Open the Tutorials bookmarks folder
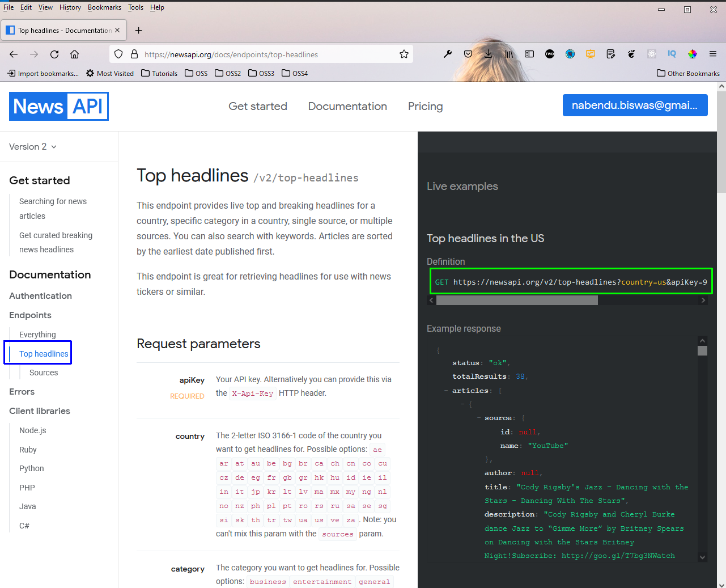The width and height of the screenshot is (726, 588). (x=159, y=73)
